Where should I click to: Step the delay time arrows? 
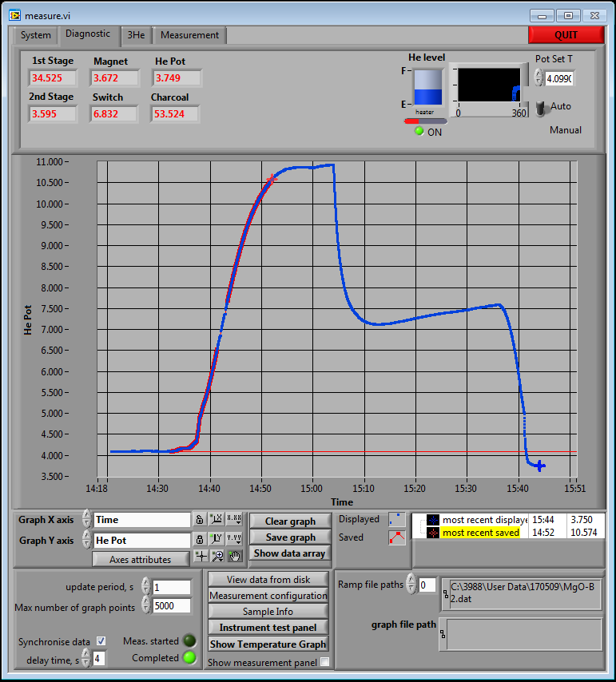pyautogui.click(x=86, y=658)
